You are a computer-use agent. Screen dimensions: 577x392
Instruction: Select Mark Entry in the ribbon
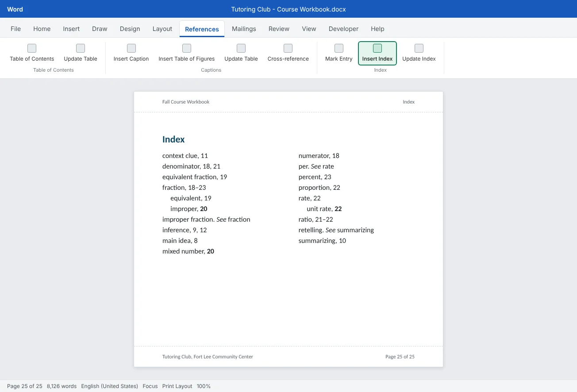(x=339, y=53)
